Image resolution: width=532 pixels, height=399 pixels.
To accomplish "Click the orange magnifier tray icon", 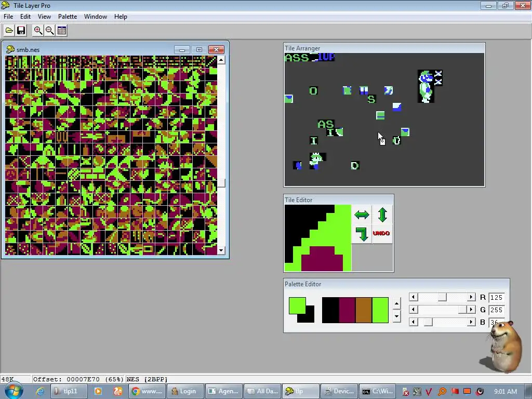I will [x=442, y=392].
